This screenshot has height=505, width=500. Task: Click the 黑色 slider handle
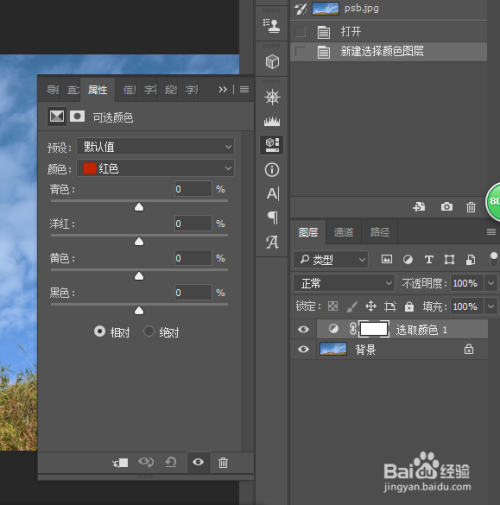[139, 310]
